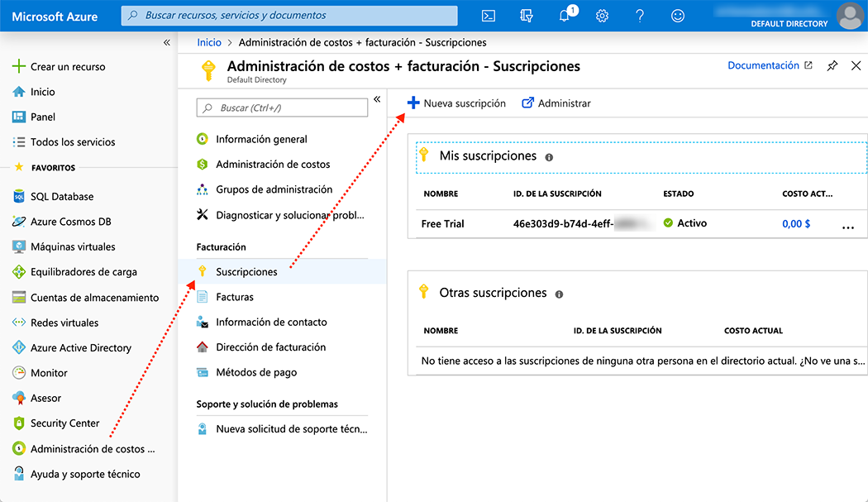Viewport: 868px width, 502px height.
Task: Open more options for Free Trial row
Action: [x=848, y=227]
